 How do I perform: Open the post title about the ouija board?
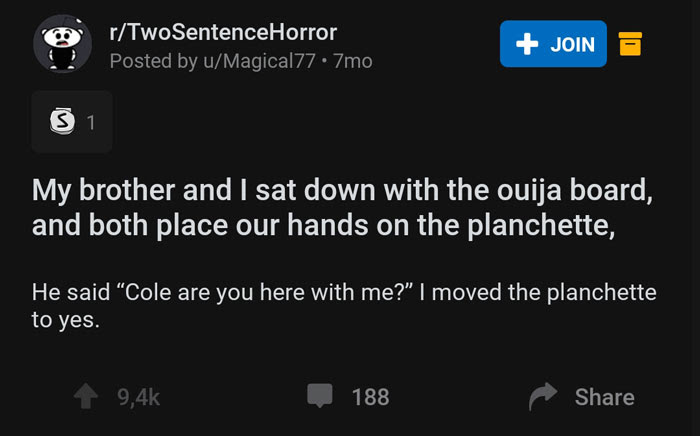pos(342,207)
